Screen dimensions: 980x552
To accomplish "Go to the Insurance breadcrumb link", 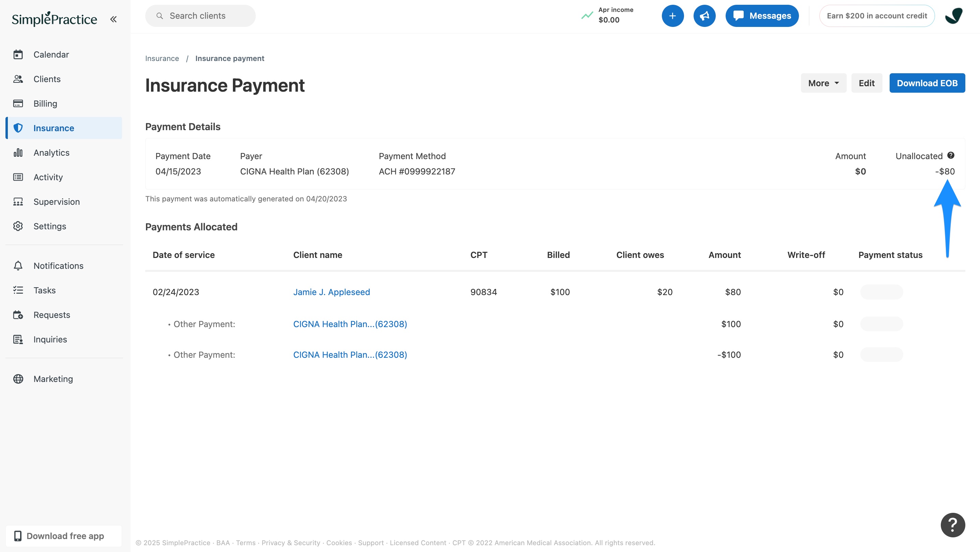I will (162, 58).
